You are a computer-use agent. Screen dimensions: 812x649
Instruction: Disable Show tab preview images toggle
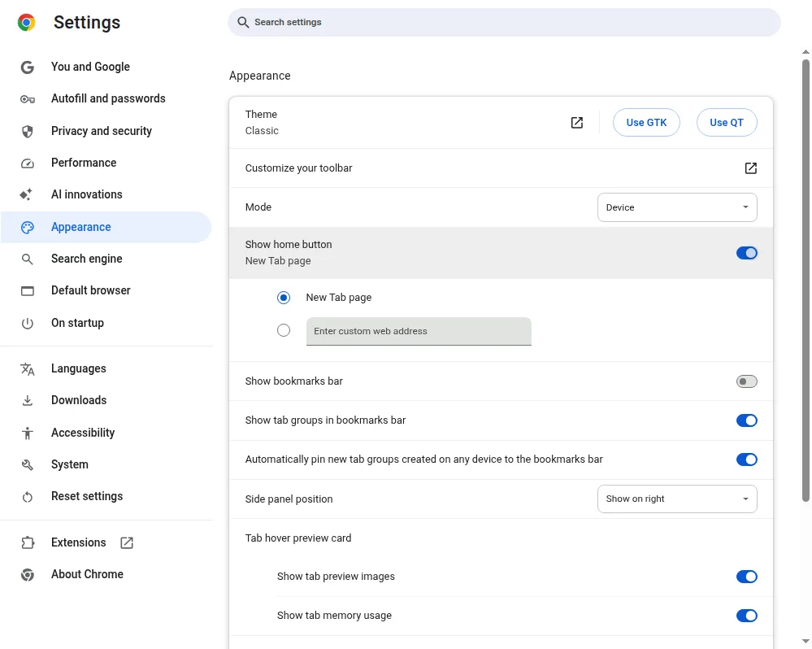coord(747,577)
